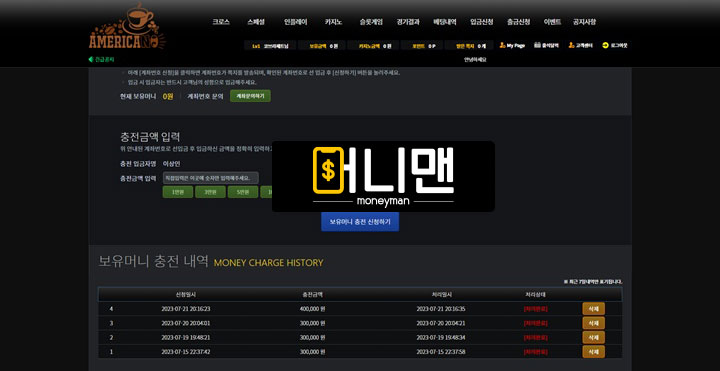The width and height of the screenshot is (720, 371).
Task: Click the 신청일시 column header
Action: coord(186,294)
